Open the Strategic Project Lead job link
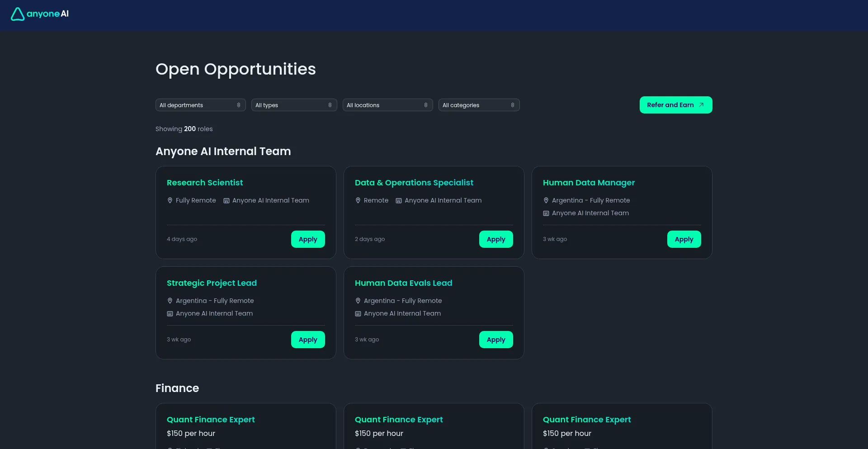Viewport: 868px width, 449px height. coord(212,283)
